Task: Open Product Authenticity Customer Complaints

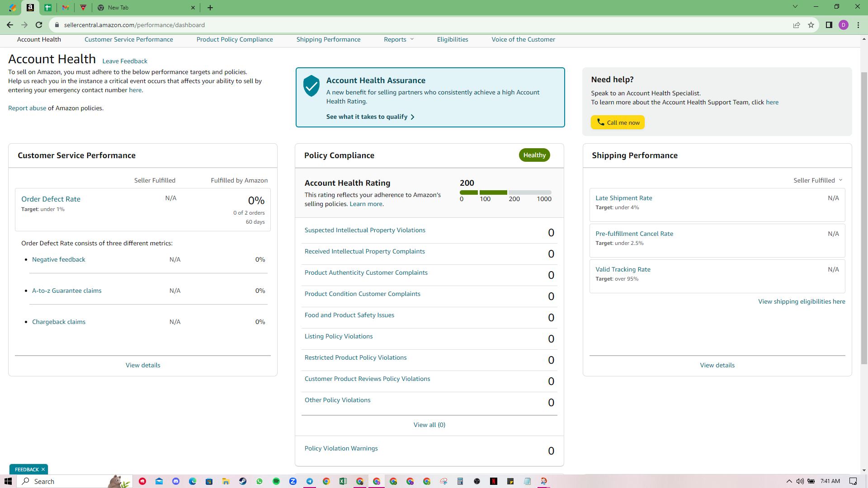Action: (x=366, y=273)
